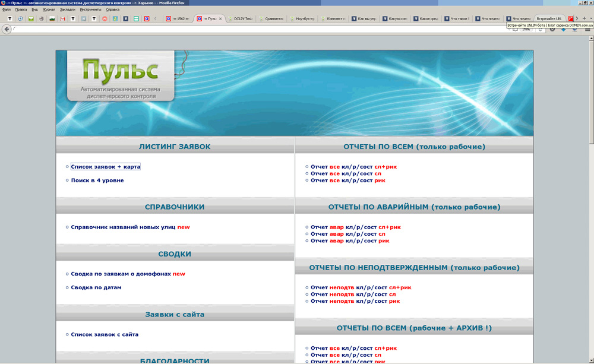Viewport: 594px width, 364px height.
Task: Switch to the DC12V Tesla tab
Action: pos(241,19)
